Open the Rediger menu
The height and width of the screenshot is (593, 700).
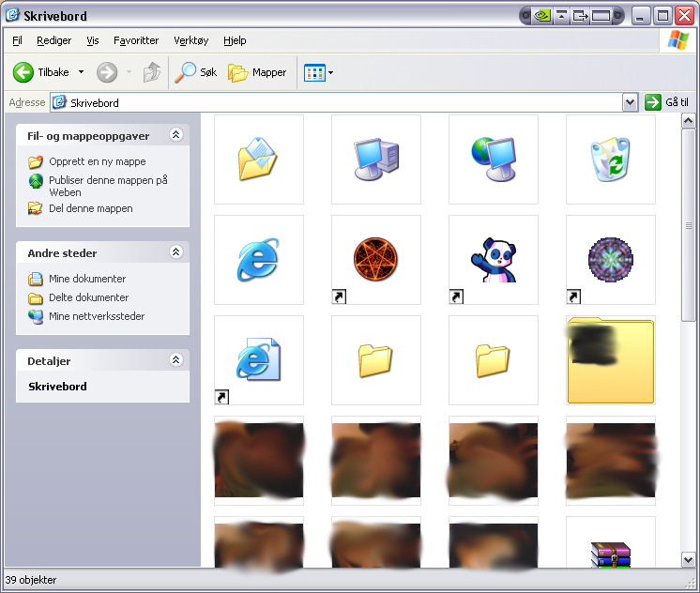(x=54, y=40)
